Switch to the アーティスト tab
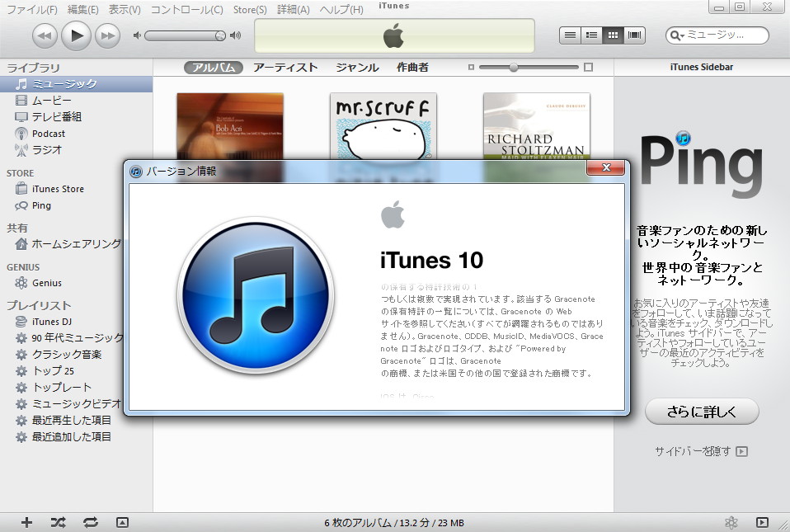 tap(285, 68)
